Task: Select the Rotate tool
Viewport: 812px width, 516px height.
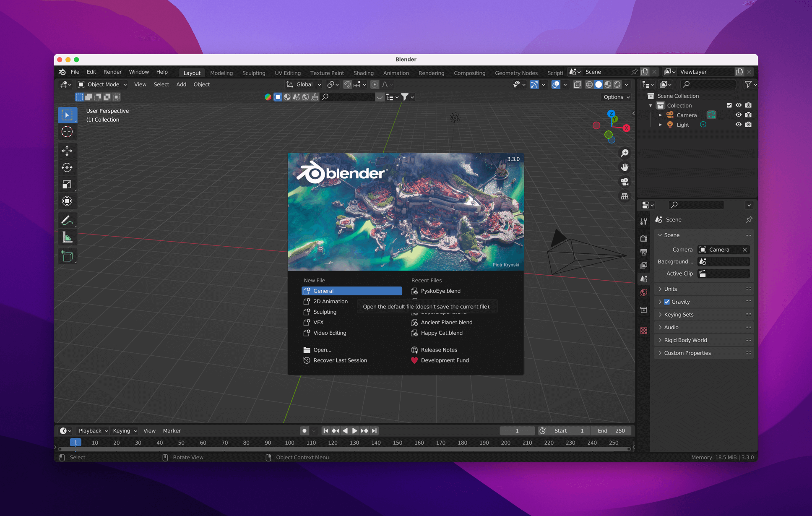Action: (x=67, y=167)
